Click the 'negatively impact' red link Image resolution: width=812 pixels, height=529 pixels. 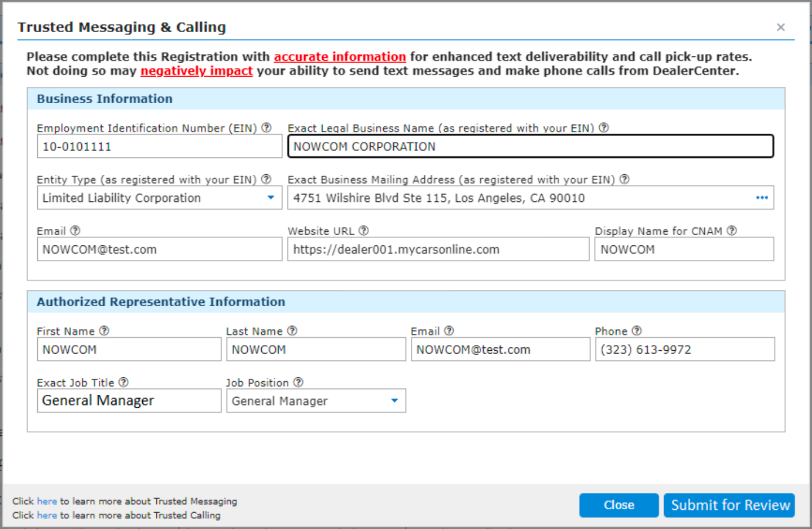196,71
